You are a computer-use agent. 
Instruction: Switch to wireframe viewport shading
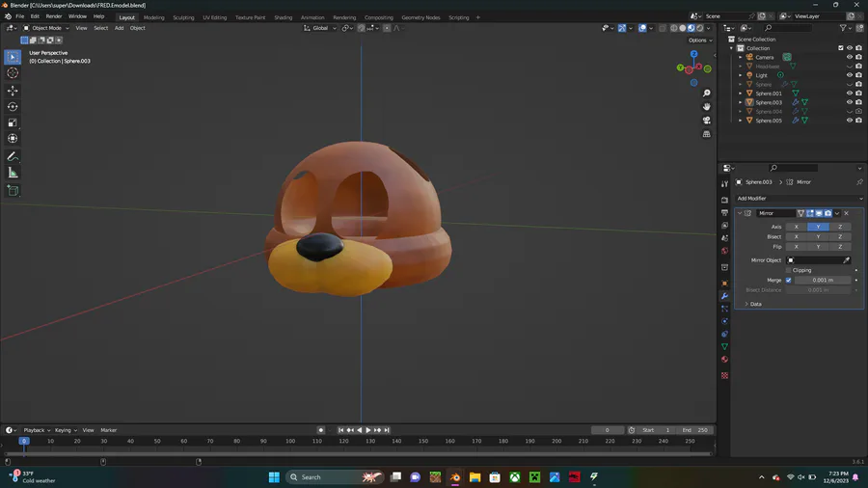click(x=674, y=28)
